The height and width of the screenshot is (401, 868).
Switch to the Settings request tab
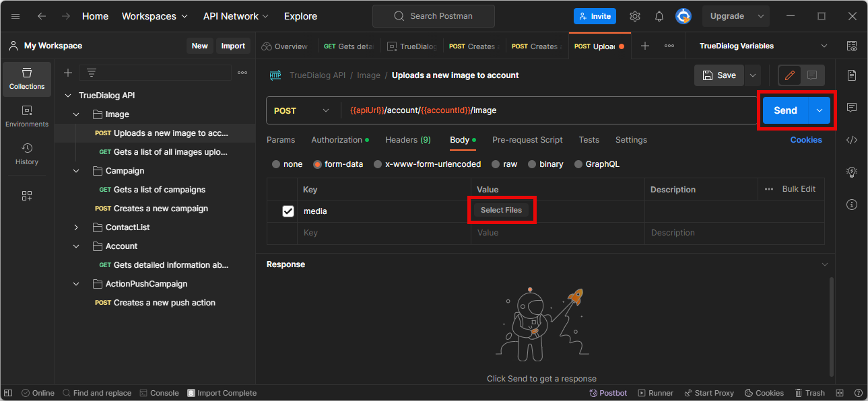click(x=631, y=140)
